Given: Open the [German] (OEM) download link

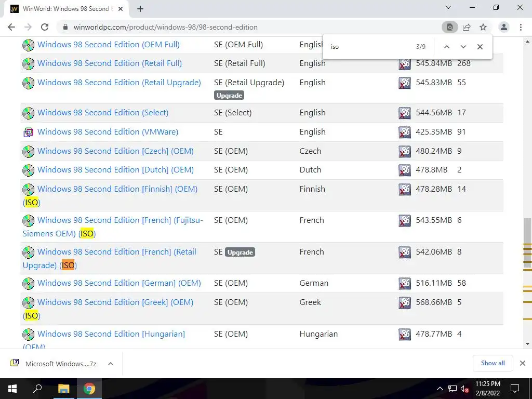Looking at the screenshot, I should (119, 283).
